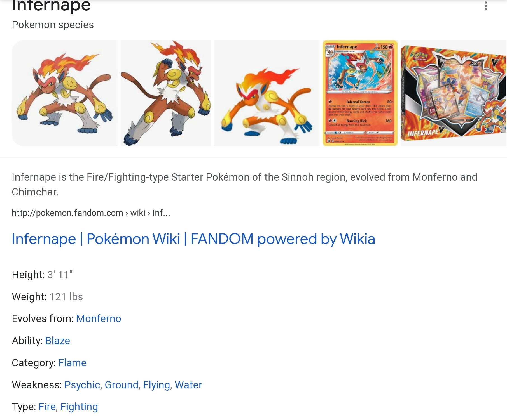Open the Infernape trading card image
This screenshot has width=507, height=420.
(360, 93)
